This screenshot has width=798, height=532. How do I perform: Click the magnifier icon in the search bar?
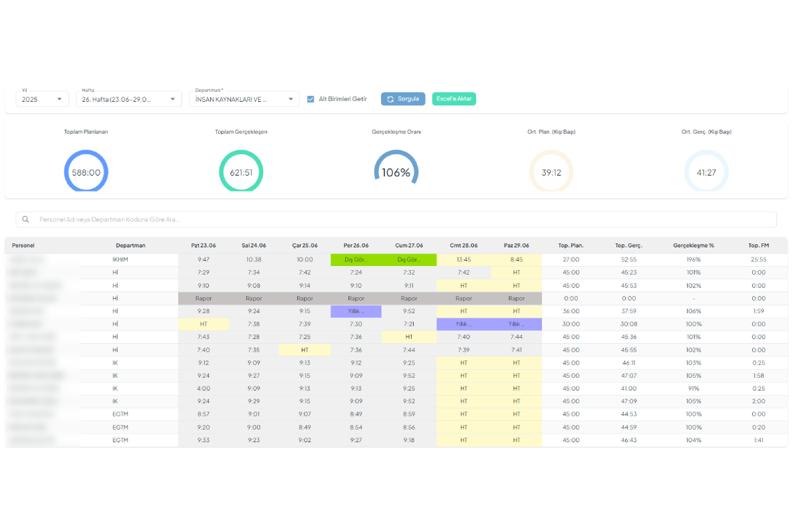[26, 219]
